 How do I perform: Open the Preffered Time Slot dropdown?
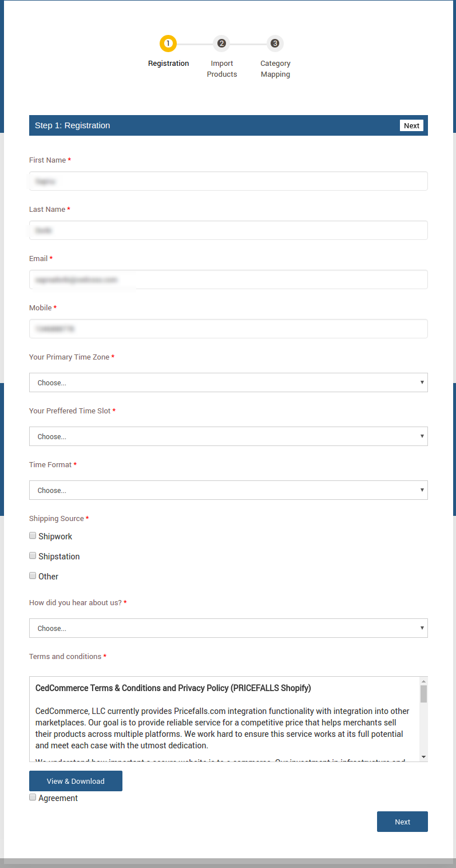(x=228, y=436)
